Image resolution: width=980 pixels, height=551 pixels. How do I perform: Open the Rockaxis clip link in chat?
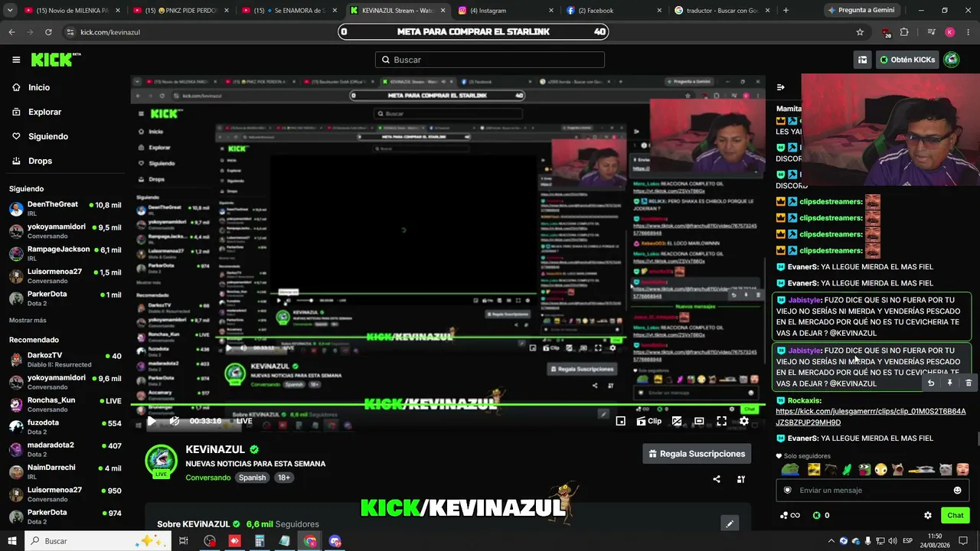coord(871,416)
